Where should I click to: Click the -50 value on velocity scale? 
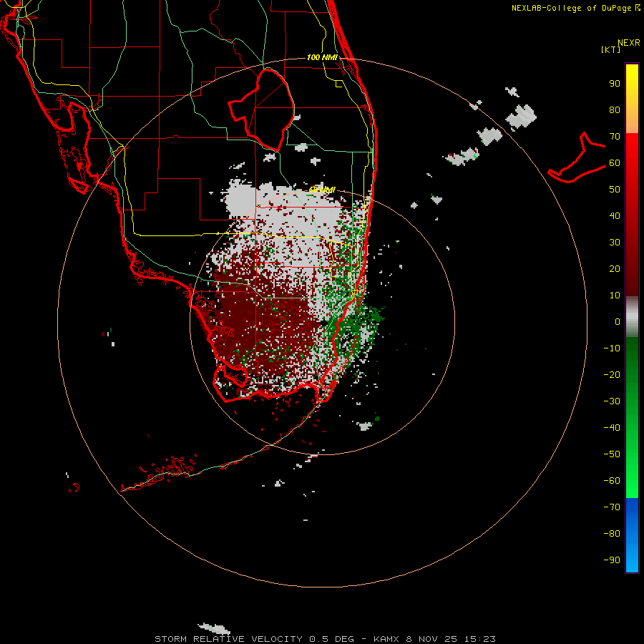click(x=612, y=454)
